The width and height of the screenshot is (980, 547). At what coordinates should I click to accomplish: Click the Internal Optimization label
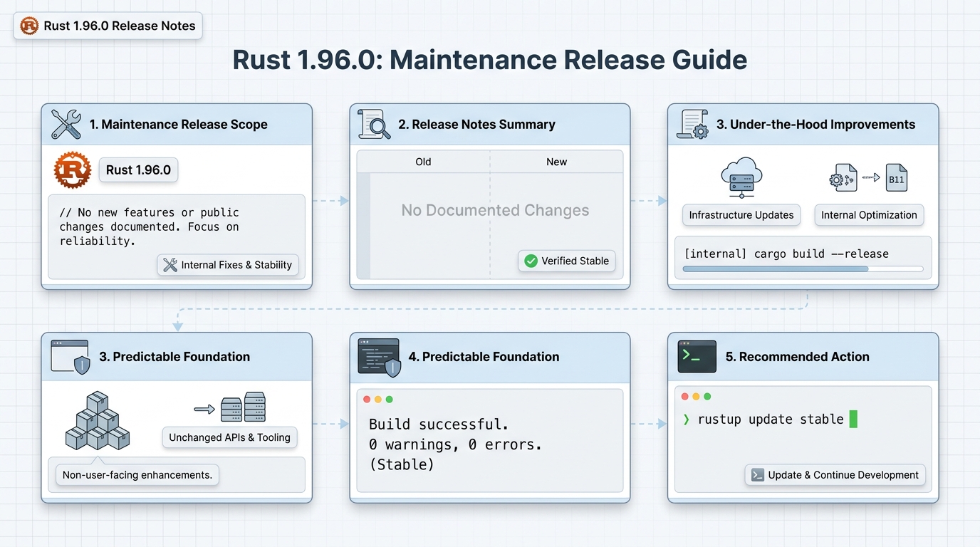869,215
